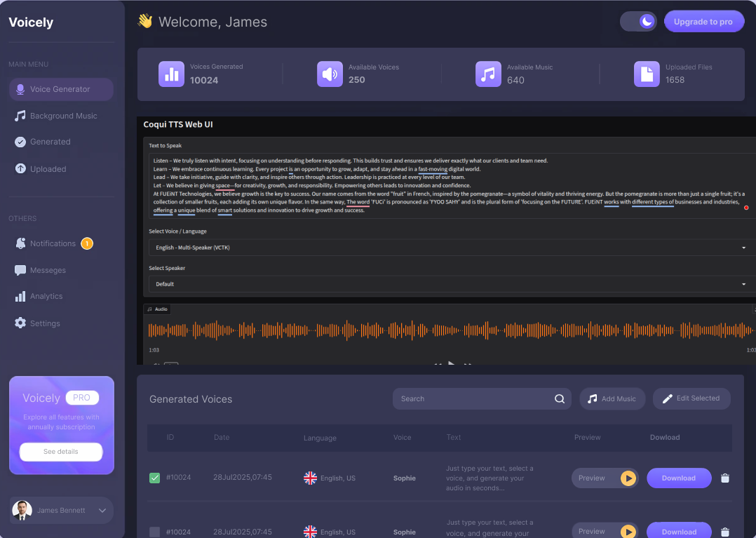Open Settings from the gear icon
This screenshot has width=756, height=538.
point(20,323)
